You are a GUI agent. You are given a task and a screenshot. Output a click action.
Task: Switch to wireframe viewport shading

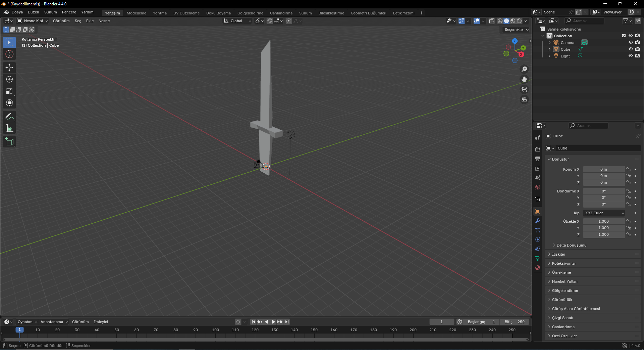[500, 21]
